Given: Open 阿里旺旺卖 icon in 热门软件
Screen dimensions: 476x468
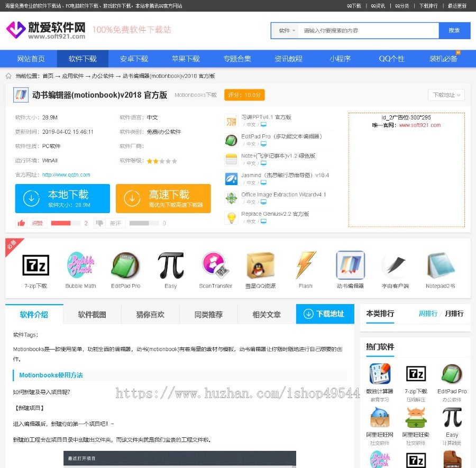Looking at the screenshot, I should pyautogui.click(x=416, y=417).
